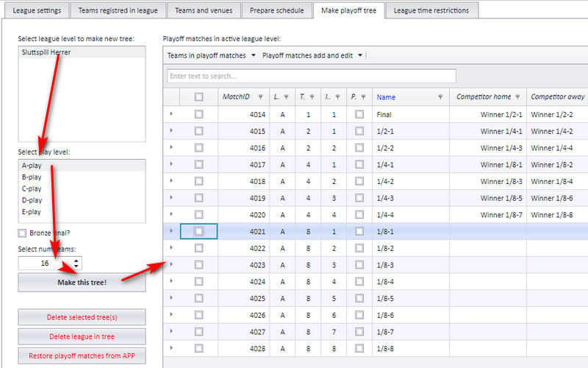Open Teams and venues tab
588x368 pixels.
(204, 10)
